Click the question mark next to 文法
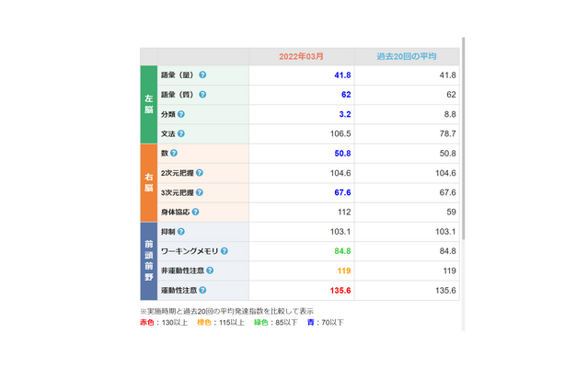This screenshot has height=368, width=588. 181,133
